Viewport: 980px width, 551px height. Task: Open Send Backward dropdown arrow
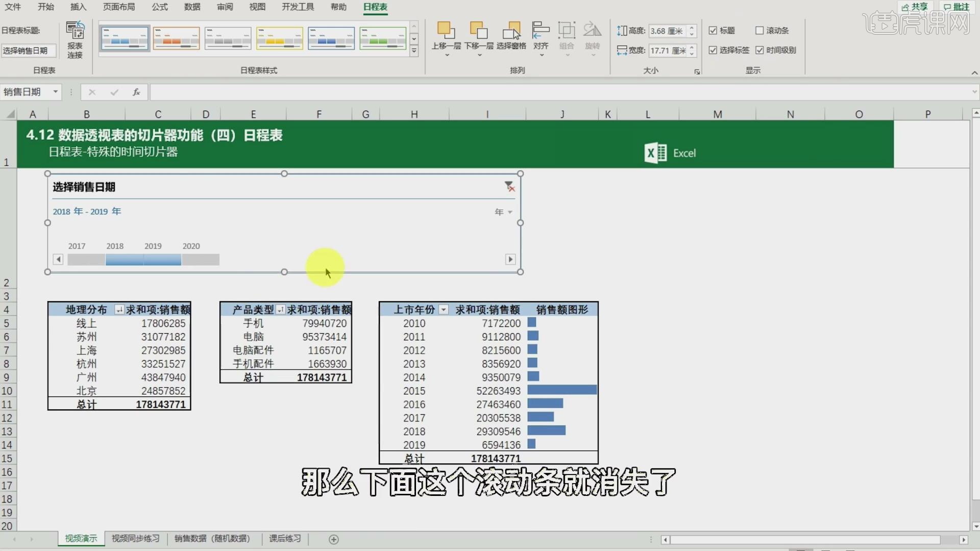[x=479, y=55]
